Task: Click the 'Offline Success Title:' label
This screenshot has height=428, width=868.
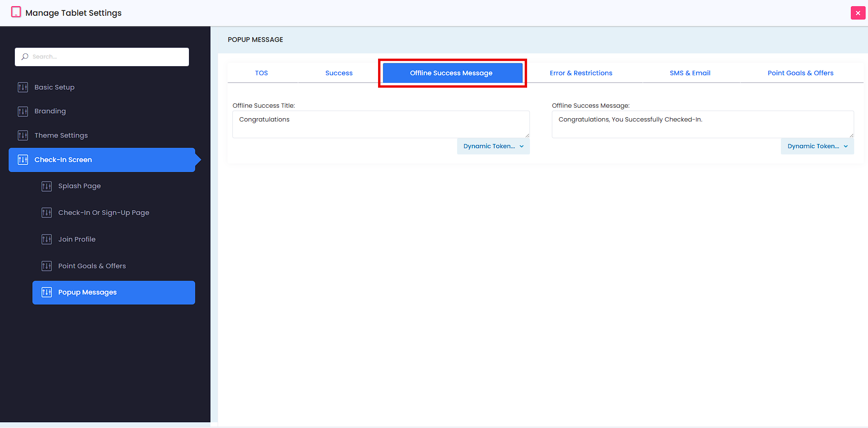Action: pos(264,105)
